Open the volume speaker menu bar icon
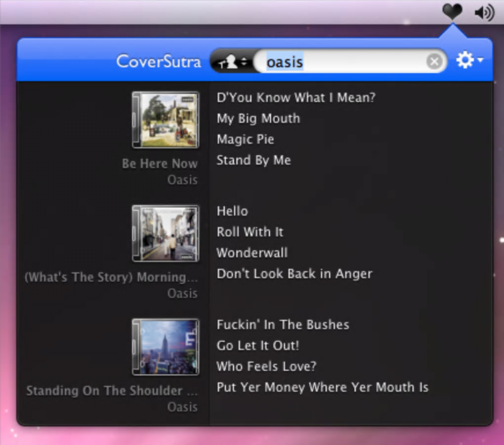 (484, 13)
